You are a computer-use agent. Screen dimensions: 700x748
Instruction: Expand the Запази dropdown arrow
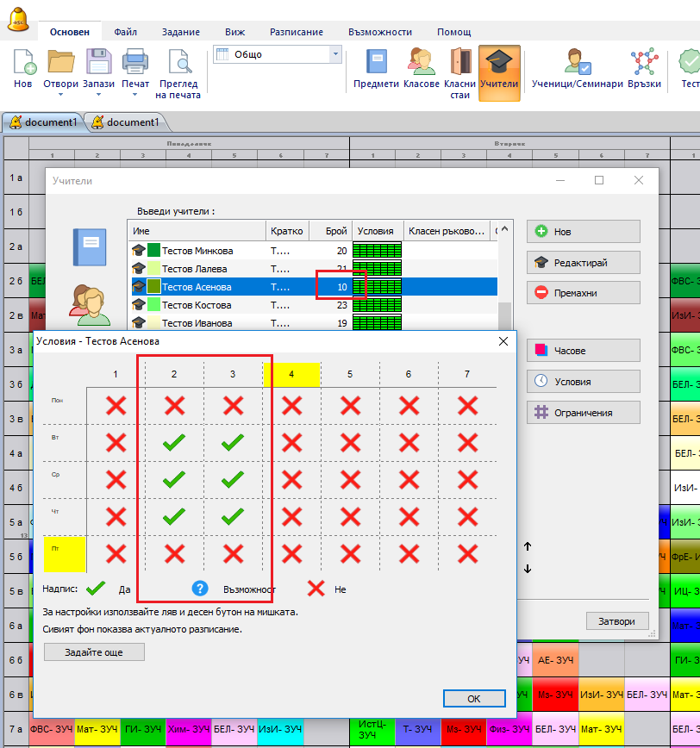pos(98,95)
